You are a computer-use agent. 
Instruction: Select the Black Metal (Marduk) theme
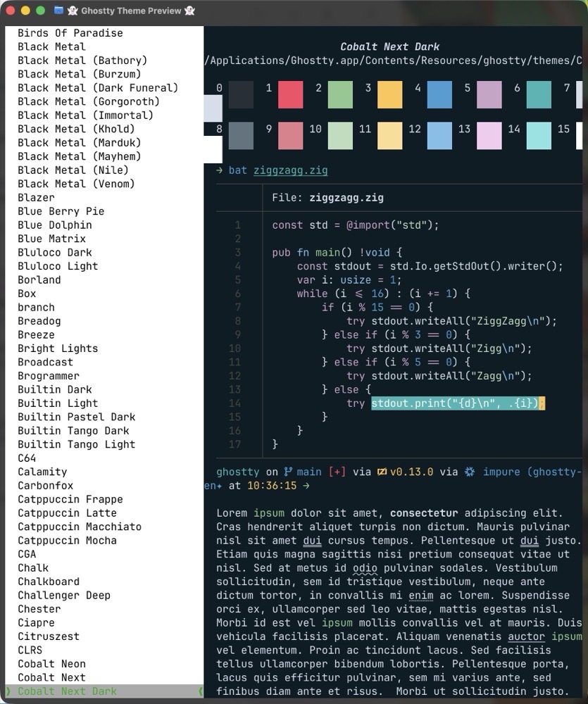(x=79, y=143)
